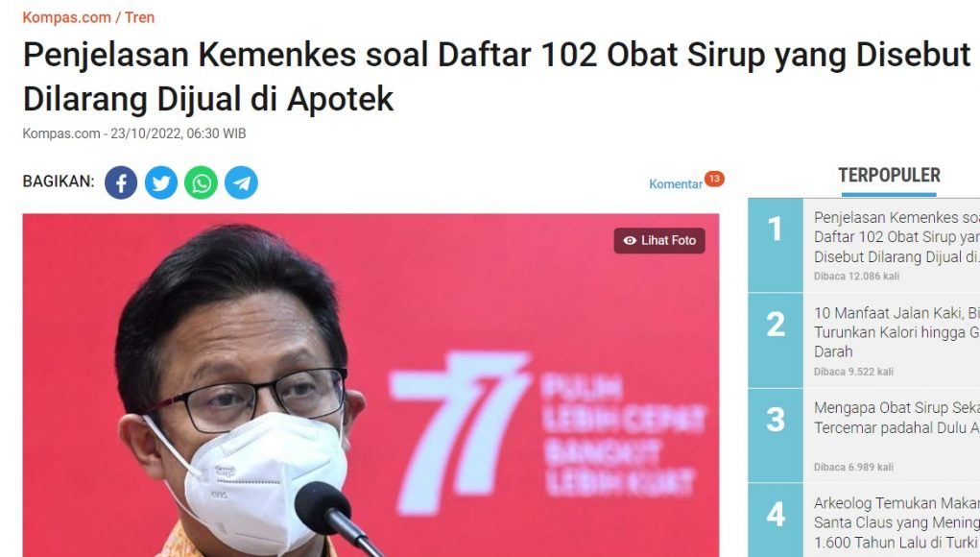Open top popular article Penjelasan Kemenkes
980x557 pixels.
coord(896,237)
